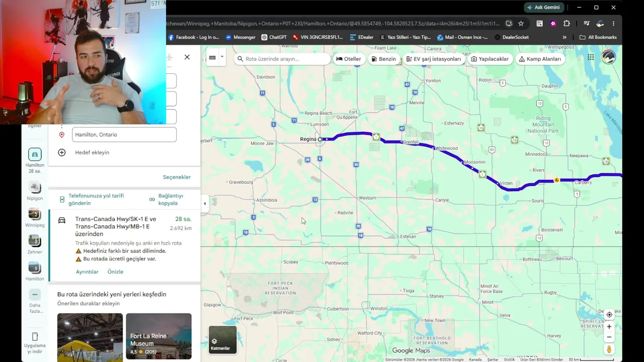Open the Mail - Osman Ince bookmark
The image size is (644, 362).
462,37
